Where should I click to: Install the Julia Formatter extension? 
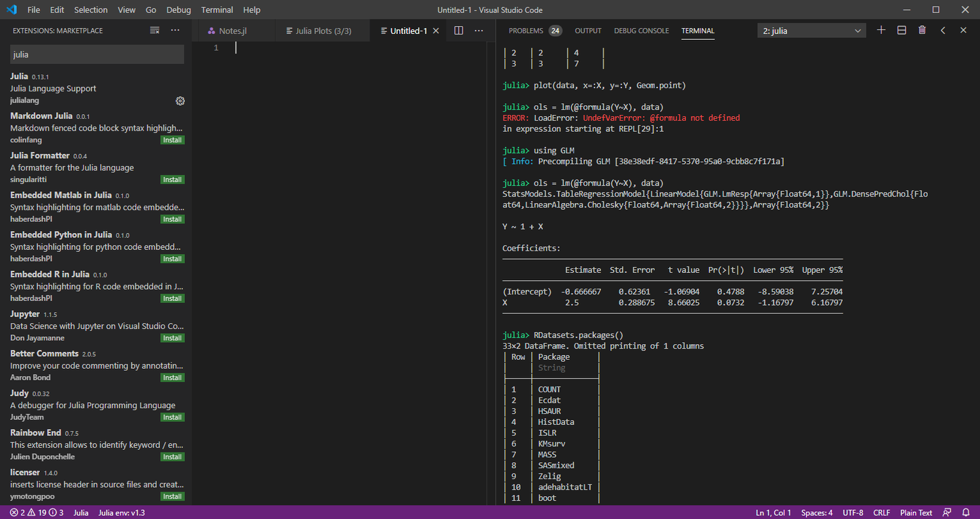(x=172, y=180)
